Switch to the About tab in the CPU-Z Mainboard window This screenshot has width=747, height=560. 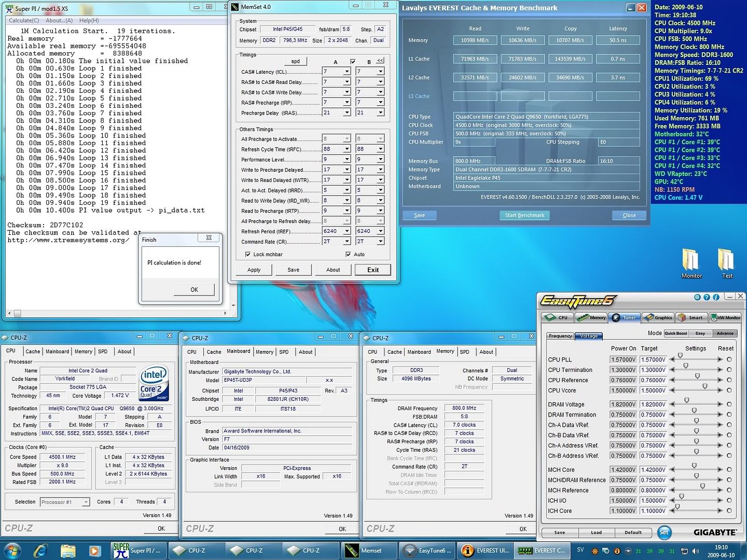pyautogui.click(x=306, y=352)
